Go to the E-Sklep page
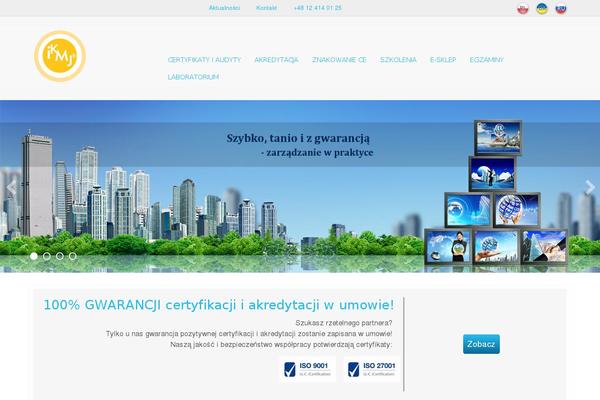 tap(445, 60)
